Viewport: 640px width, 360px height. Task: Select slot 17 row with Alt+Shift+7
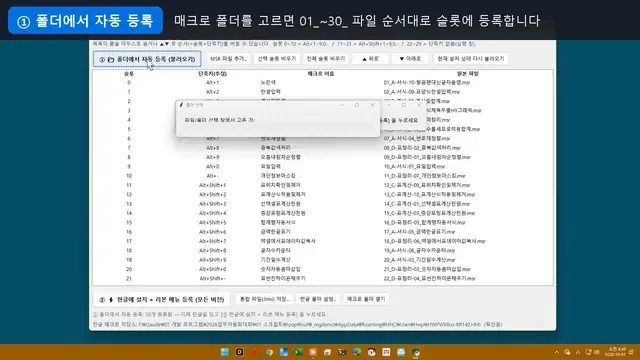pos(322,241)
